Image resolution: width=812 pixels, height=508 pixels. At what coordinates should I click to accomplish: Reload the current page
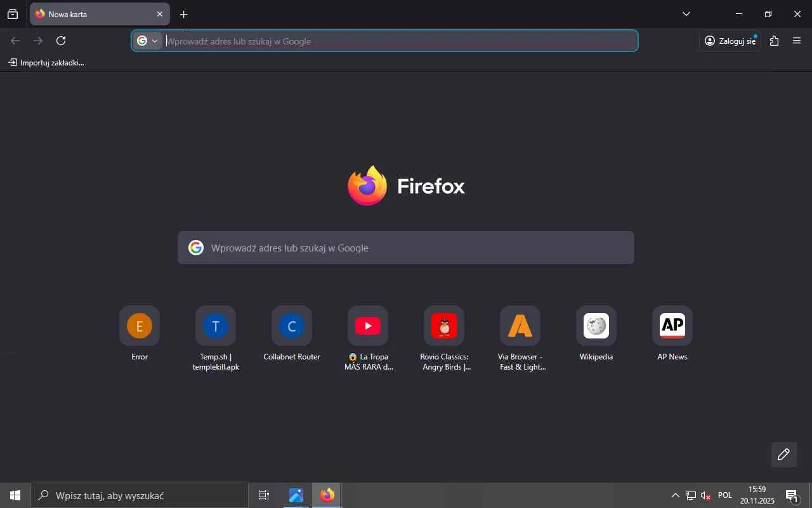pos(61,41)
